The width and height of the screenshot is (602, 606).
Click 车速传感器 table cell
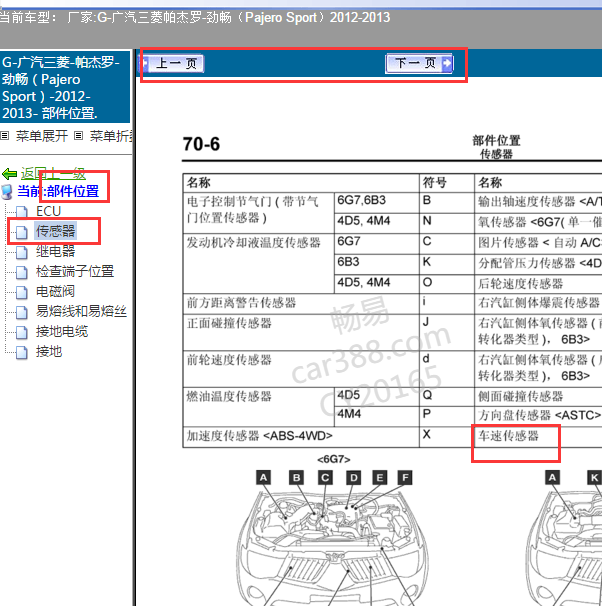pyautogui.click(x=537, y=437)
